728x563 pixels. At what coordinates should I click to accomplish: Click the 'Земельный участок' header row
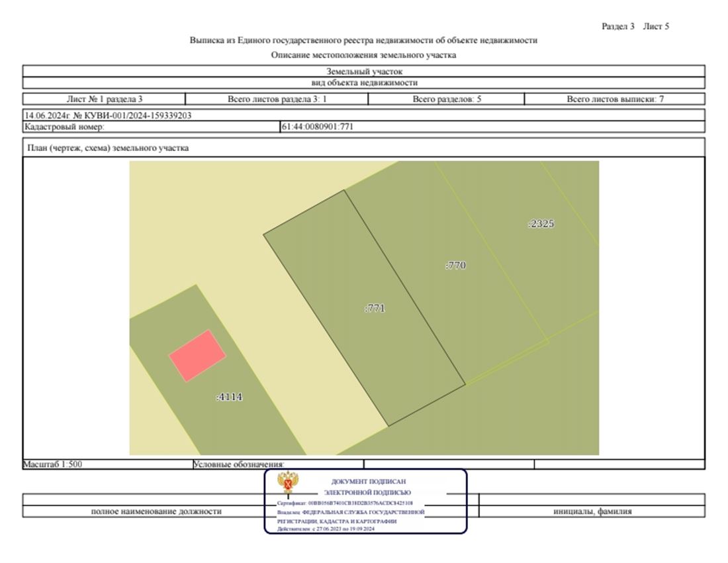coord(364,71)
